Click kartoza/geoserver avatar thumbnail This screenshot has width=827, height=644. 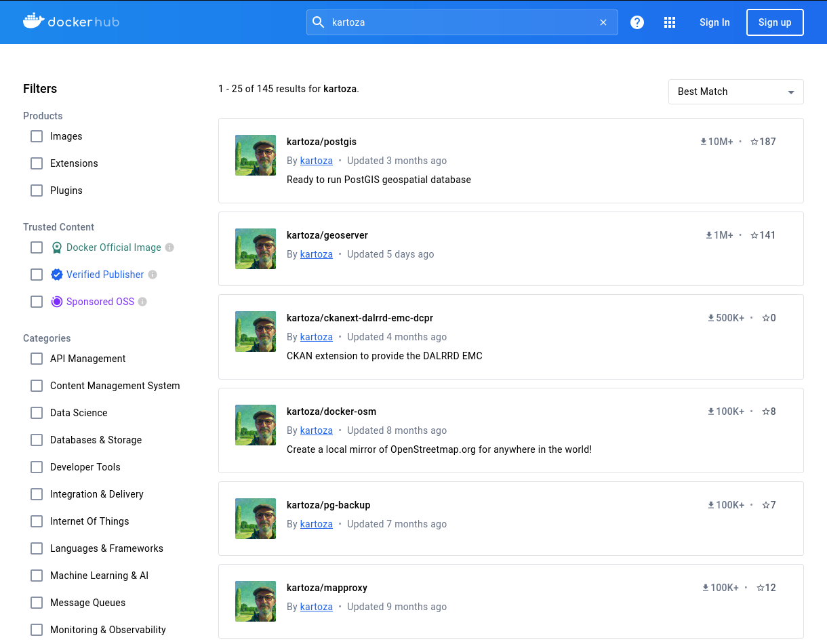coord(256,249)
